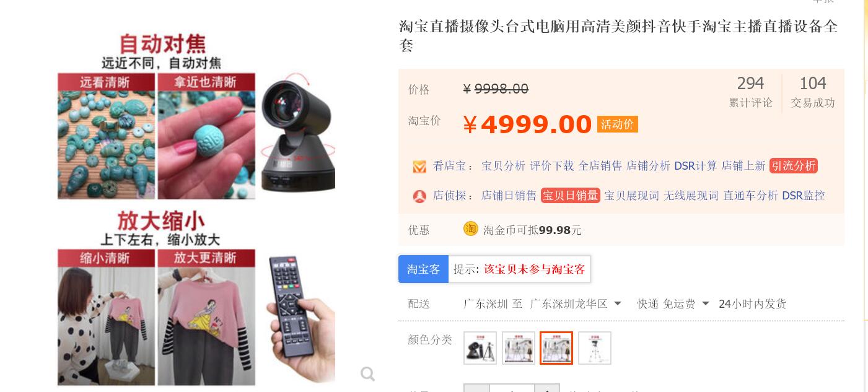Expand the 广东深圳龙华区 destination dropdown
Image resolution: width=868 pixels, height=392 pixels.
[576, 304]
